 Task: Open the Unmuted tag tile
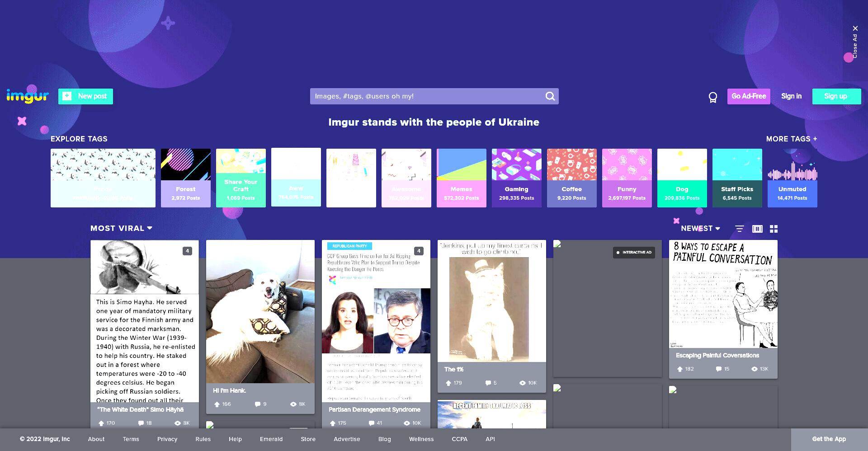click(793, 178)
